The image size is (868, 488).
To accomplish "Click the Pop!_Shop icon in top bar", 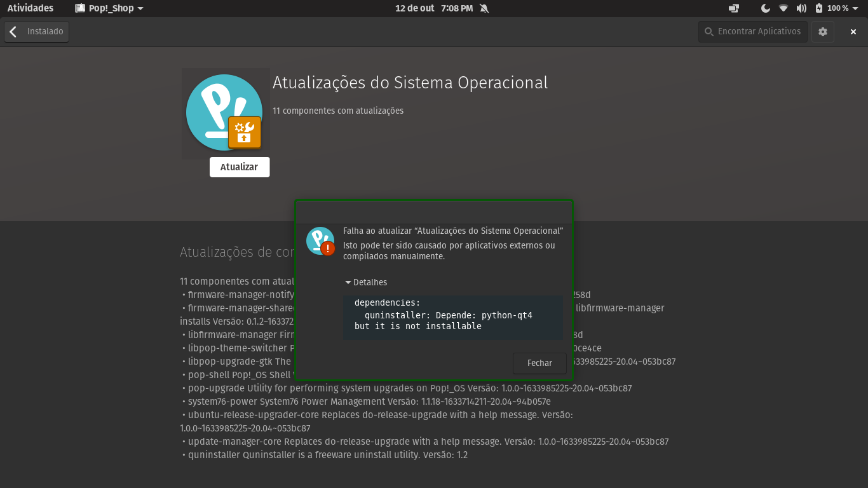I will [x=80, y=8].
